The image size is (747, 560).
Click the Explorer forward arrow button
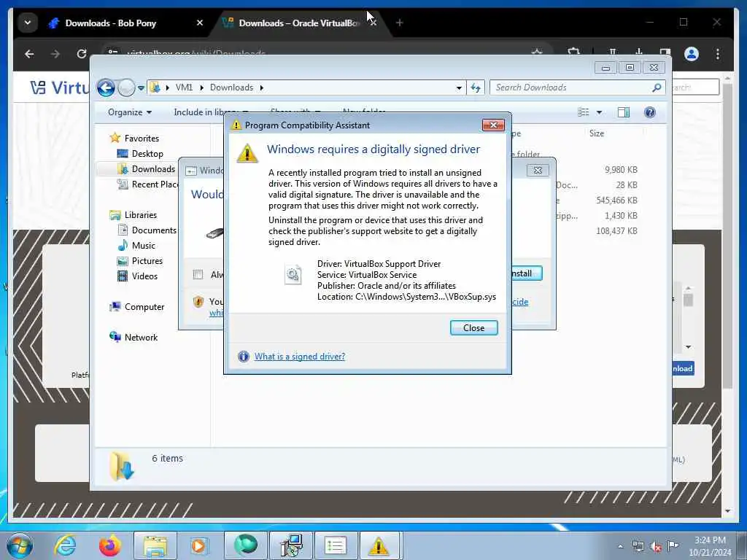pos(125,87)
